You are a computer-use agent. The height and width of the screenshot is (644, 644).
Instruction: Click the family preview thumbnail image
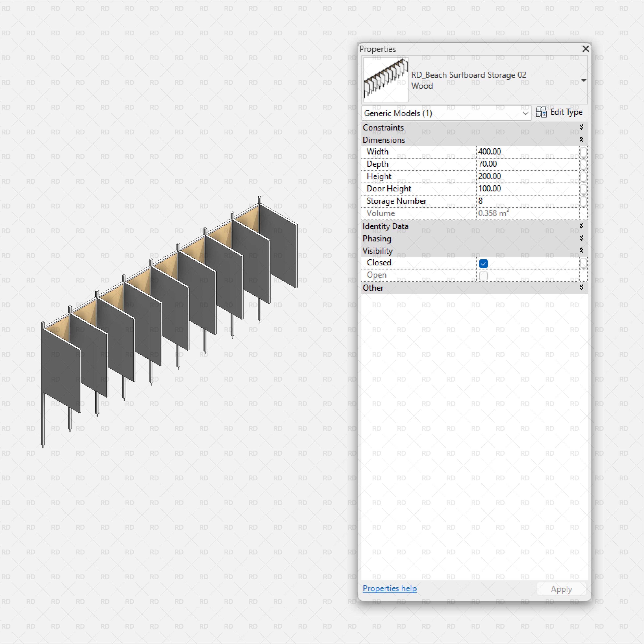tap(385, 79)
